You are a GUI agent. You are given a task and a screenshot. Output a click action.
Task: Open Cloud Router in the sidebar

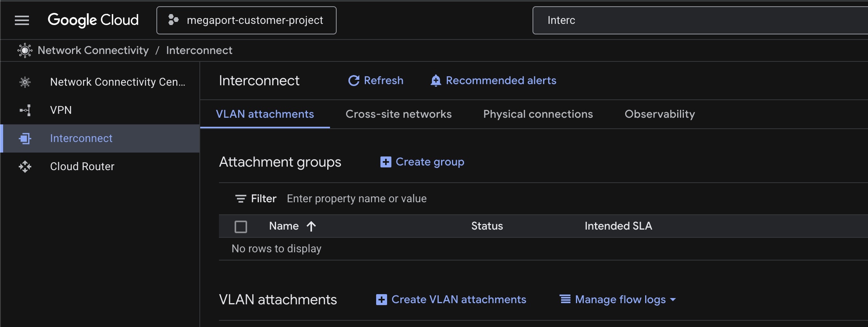tap(100, 167)
